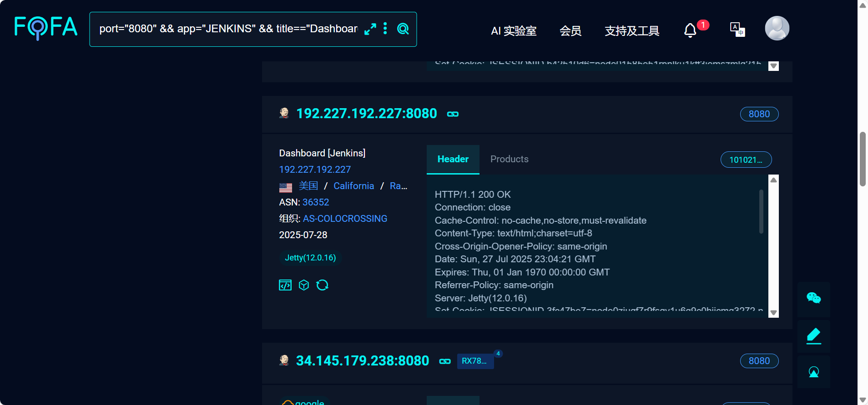Image resolution: width=868 pixels, height=405 pixels.
Task: Open link icon beside 192.227.192.227:8080
Action: [453, 114]
